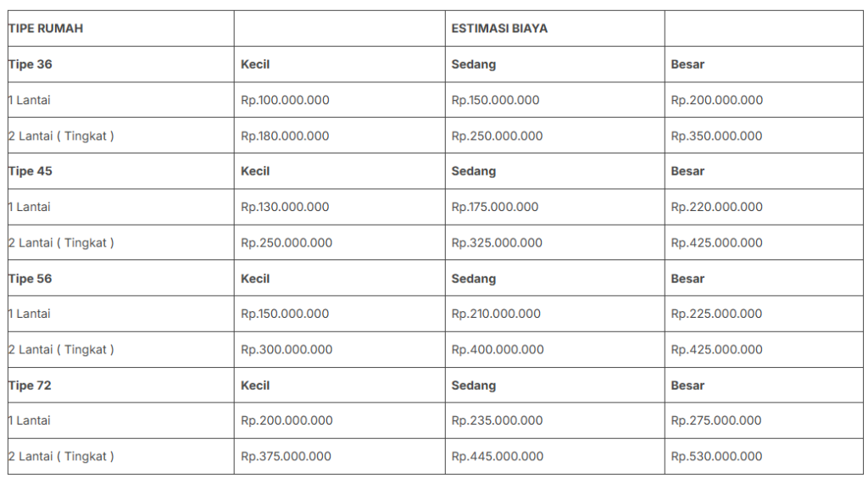Click the Sedang header in Tipe 72 row

click(474, 385)
